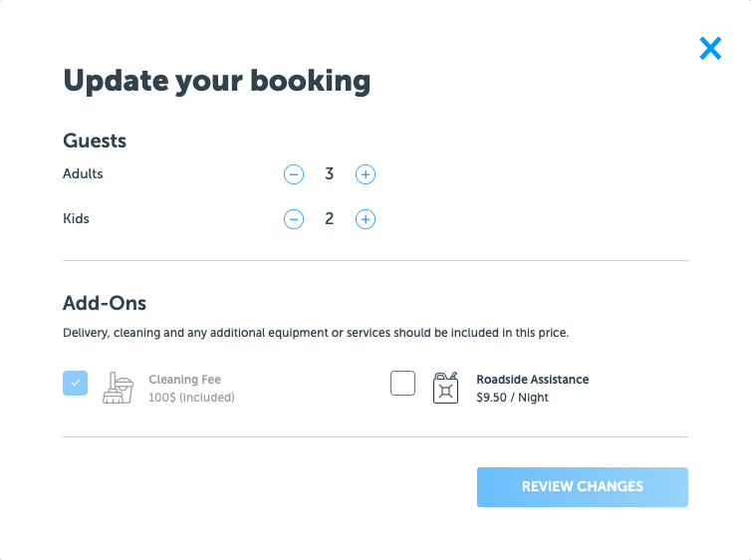Select the Roadside Assistance label

click(x=533, y=380)
